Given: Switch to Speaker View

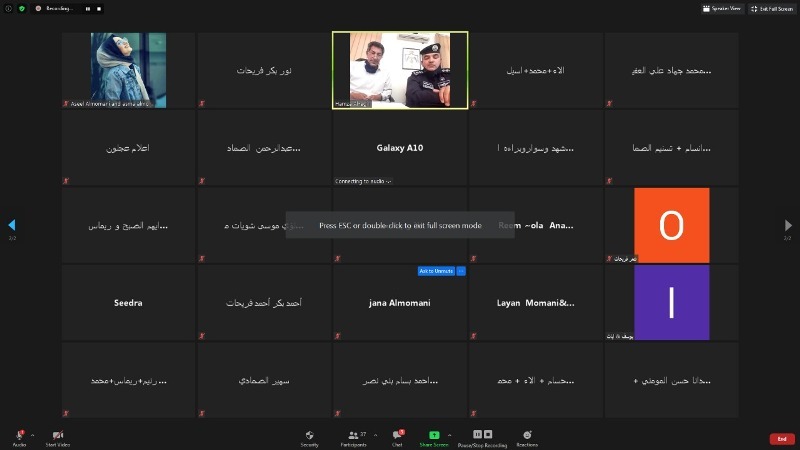Looking at the screenshot, I should pos(721,9).
